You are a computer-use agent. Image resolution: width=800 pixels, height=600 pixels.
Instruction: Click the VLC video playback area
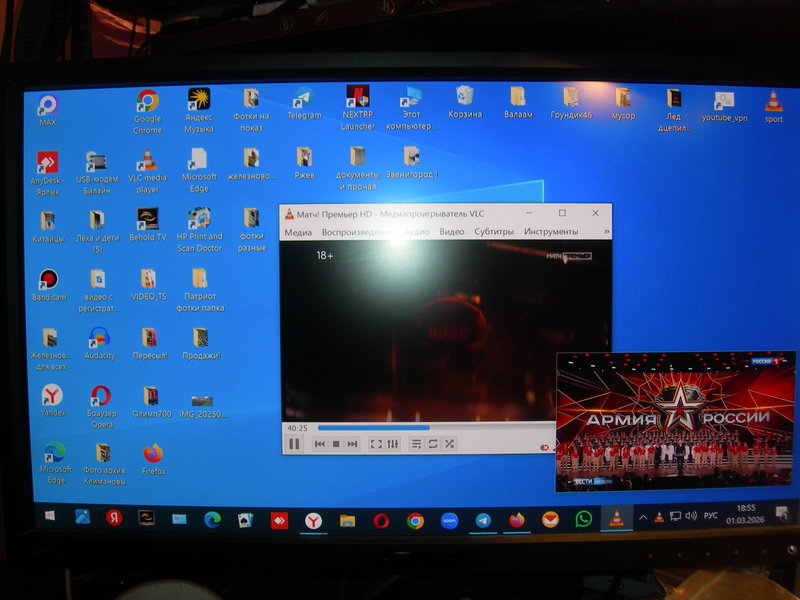click(x=418, y=331)
